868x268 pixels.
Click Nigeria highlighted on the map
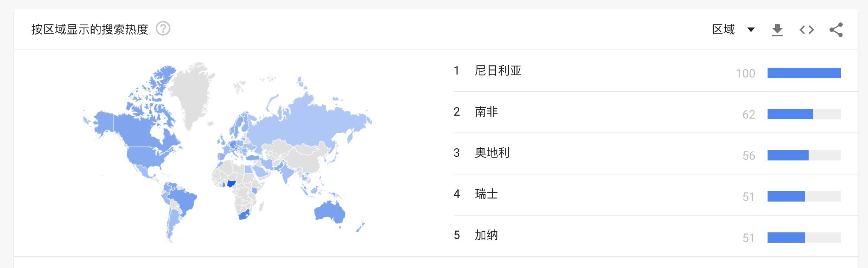coord(231,184)
